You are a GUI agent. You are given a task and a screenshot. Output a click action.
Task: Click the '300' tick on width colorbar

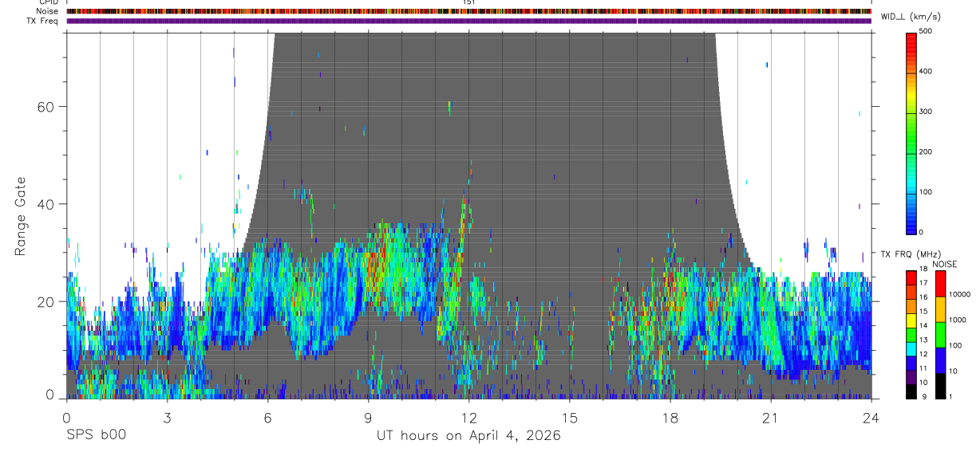coord(926,112)
